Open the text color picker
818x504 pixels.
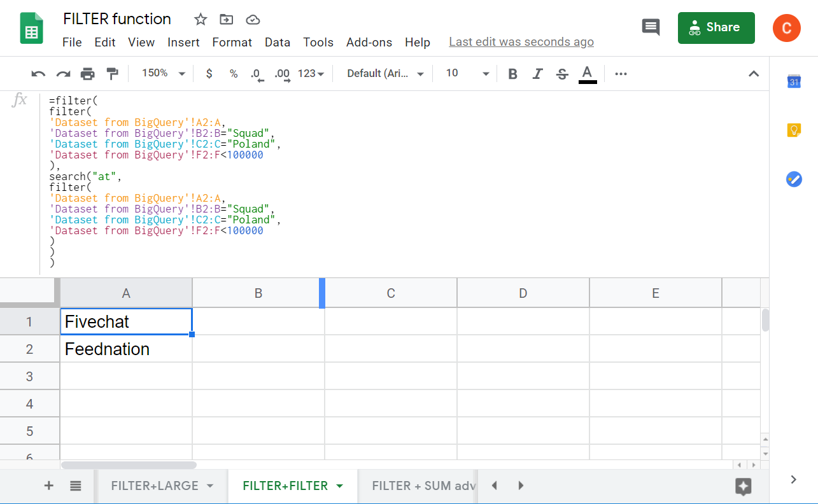(x=587, y=73)
